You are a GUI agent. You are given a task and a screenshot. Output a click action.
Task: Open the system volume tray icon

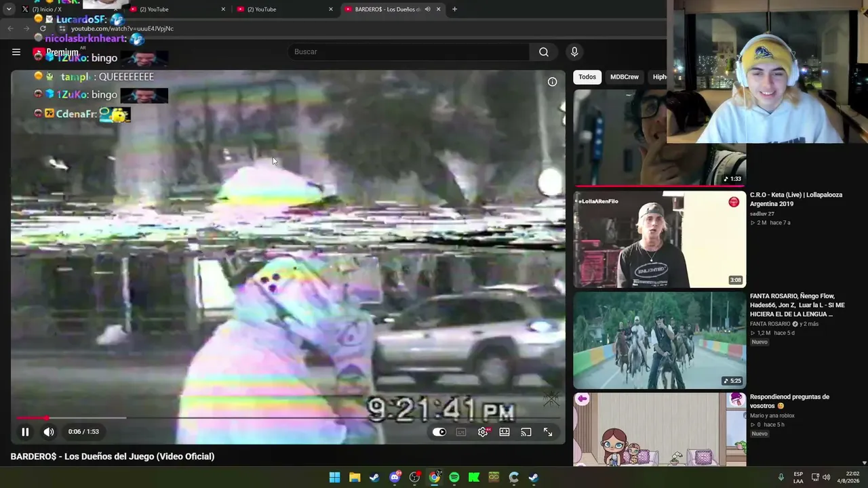coord(826,477)
